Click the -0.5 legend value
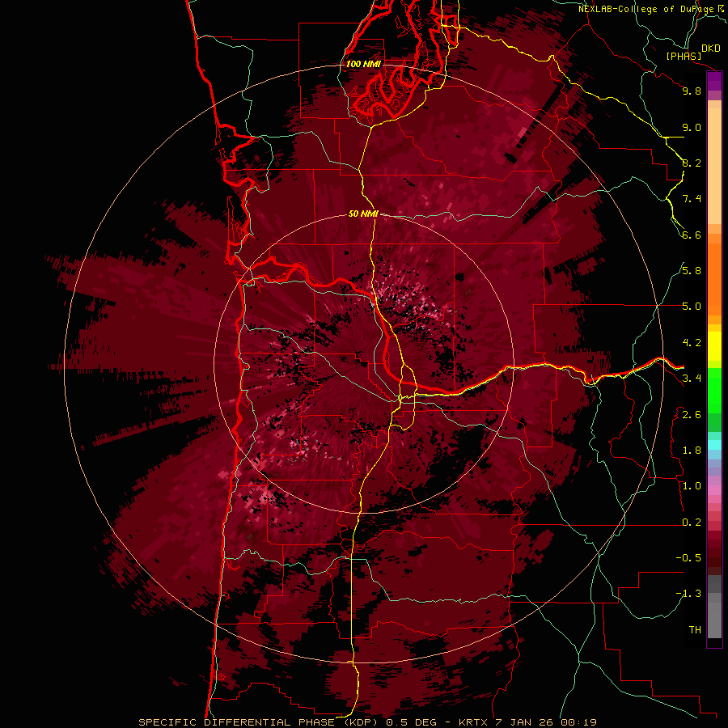 pyautogui.click(x=688, y=558)
